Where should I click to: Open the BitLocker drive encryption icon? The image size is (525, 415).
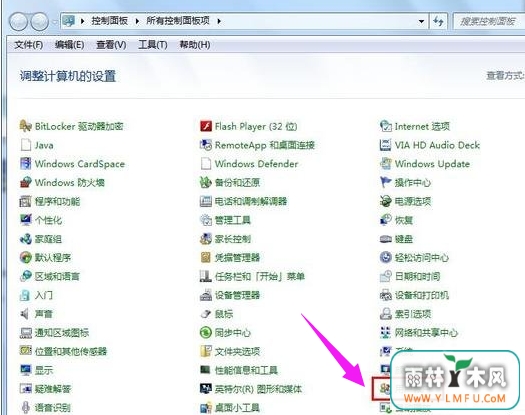(25, 126)
